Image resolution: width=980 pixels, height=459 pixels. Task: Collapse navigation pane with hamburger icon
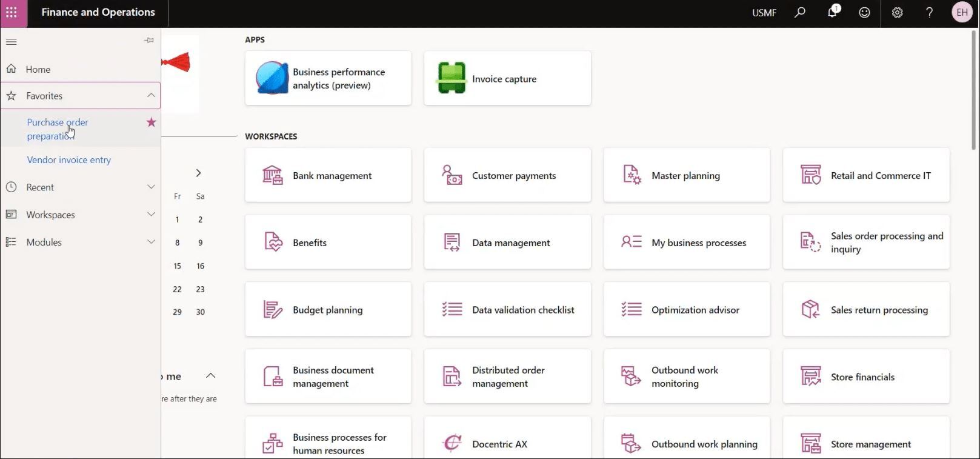[12, 42]
